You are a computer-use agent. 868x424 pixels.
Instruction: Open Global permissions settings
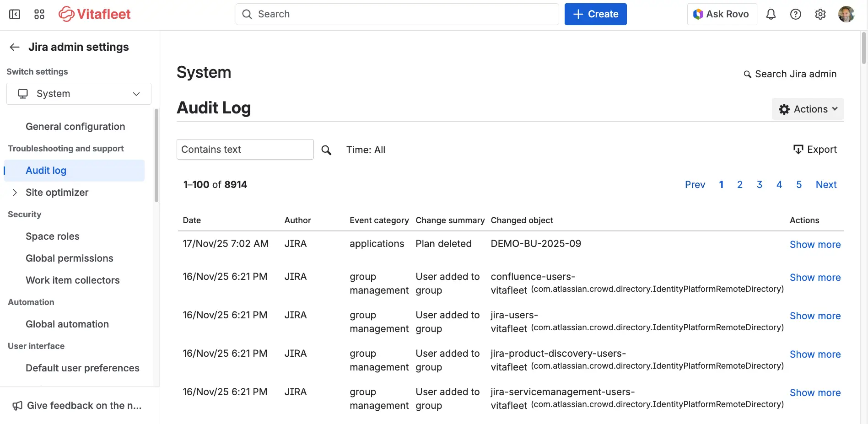pyautogui.click(x=70, y=258)
